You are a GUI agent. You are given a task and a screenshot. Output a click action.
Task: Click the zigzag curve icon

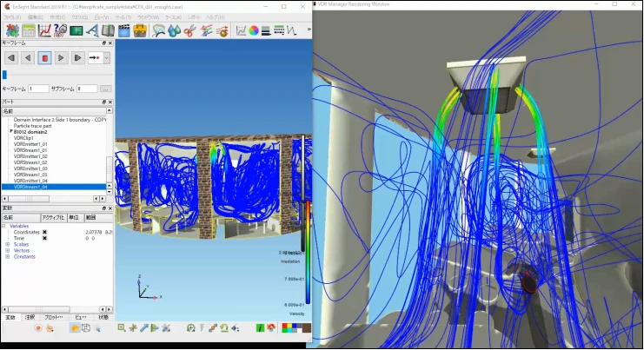[x=292, y=30]
